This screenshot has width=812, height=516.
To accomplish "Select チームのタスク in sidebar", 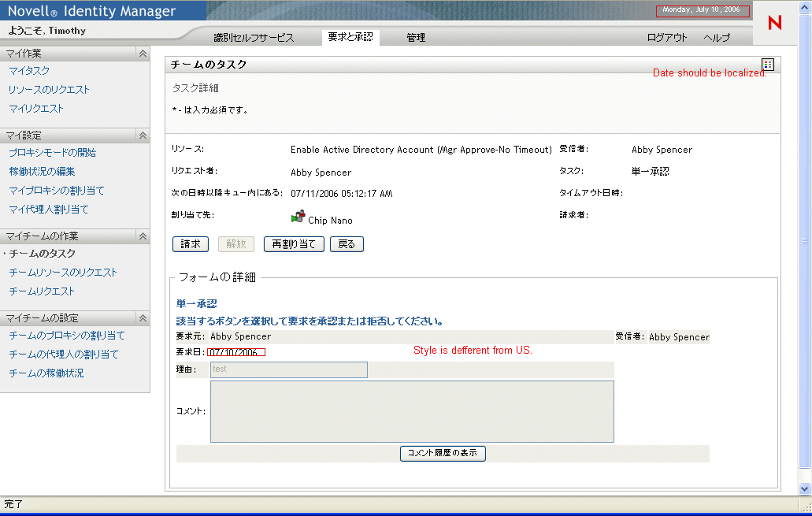I will tap(43, 254).
